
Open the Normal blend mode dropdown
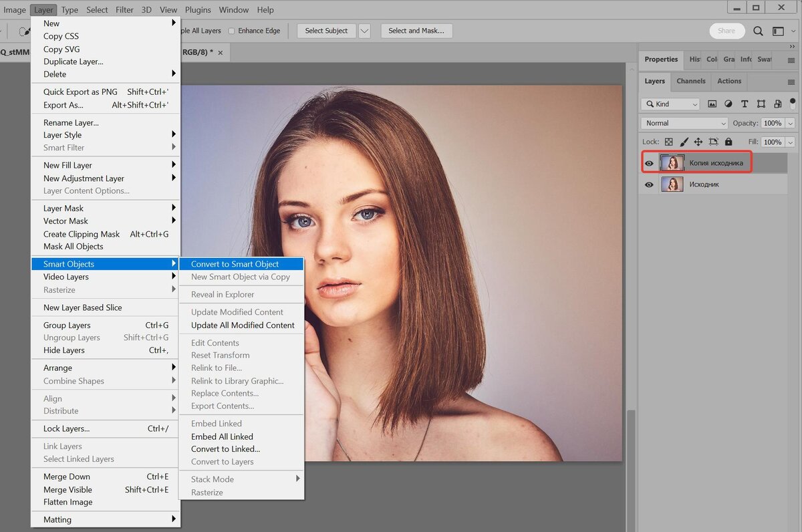(684, 123)
